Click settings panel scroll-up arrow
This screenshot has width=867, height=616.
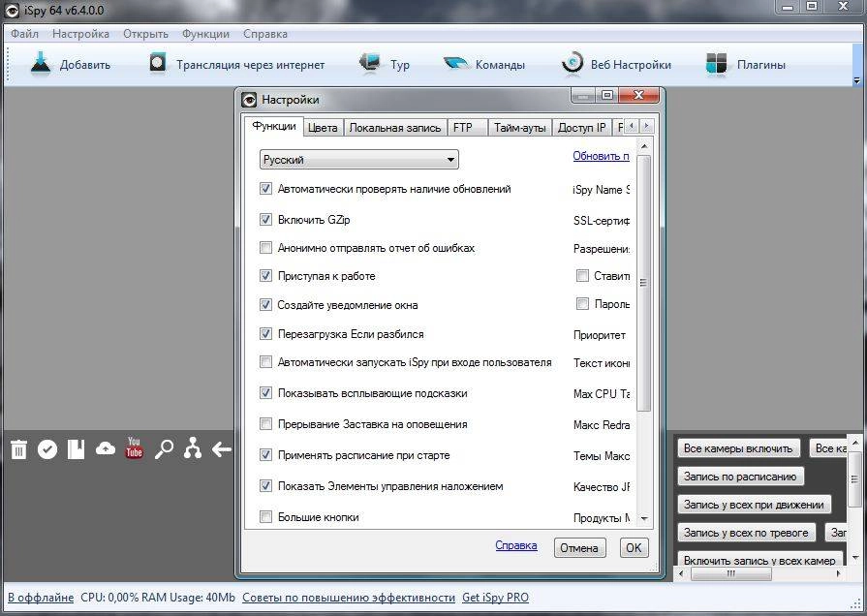(x=643, y=146)
